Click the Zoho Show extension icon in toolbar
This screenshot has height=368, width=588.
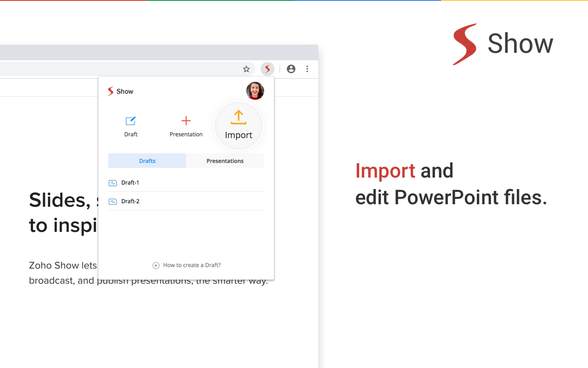pyautogui.click(x=267, y=69)
